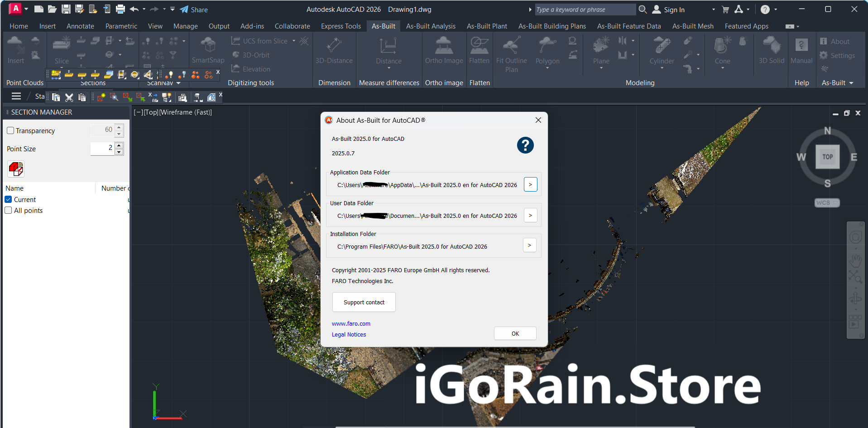
Task: Uncheck the Current section checkbox
Action: click(x=8, y=199)
